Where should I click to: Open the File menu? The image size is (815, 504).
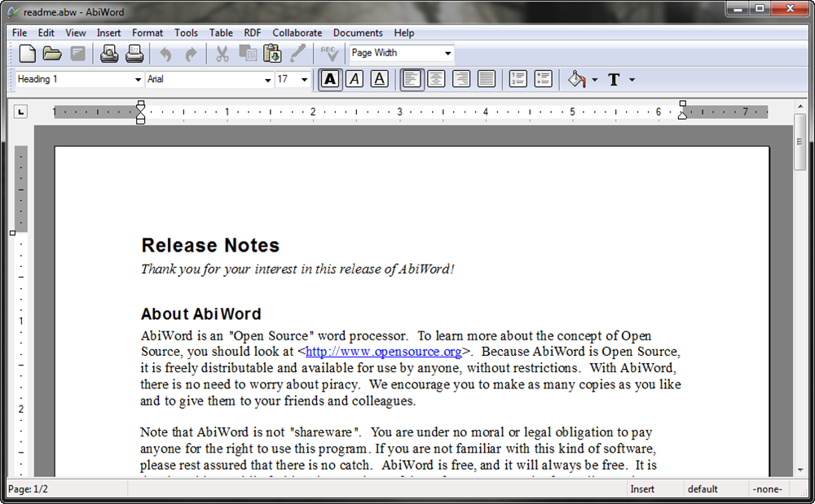coord(20,33)
